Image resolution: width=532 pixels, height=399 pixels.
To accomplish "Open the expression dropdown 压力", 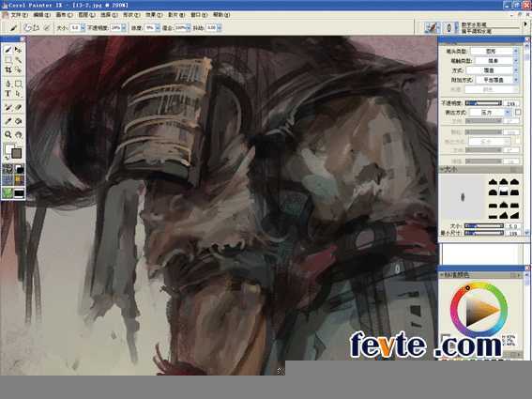I will tap(490, 113).
